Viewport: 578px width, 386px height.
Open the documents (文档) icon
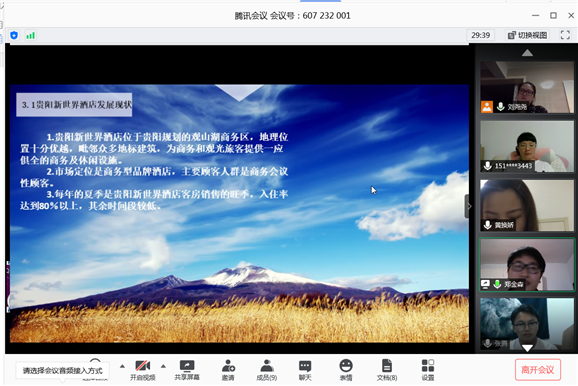click(387, 370)
